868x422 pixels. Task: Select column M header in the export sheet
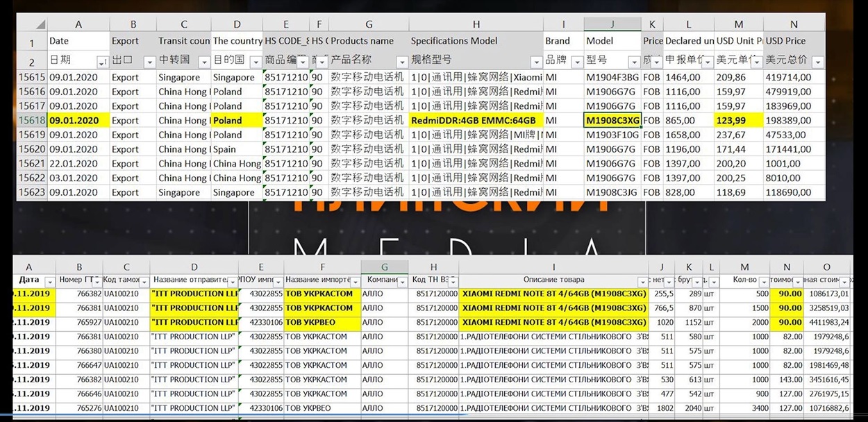739,24
